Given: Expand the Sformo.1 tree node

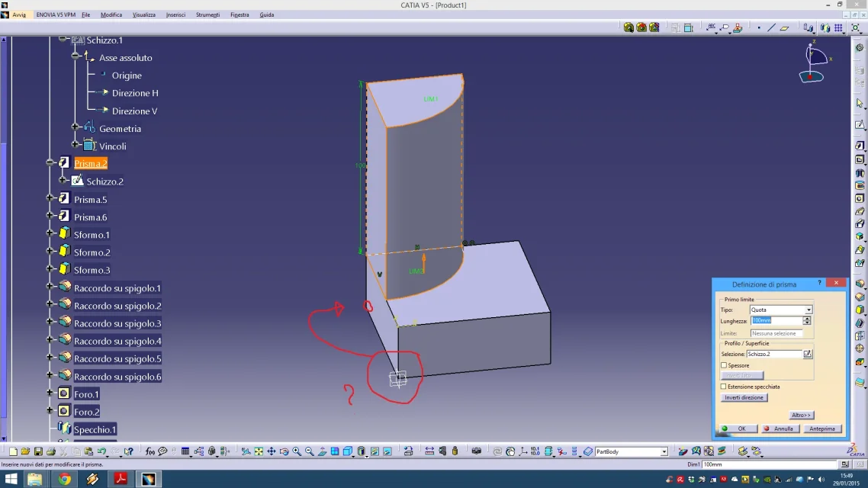Looking at the screenshot, I should click(x=50, y=233).
